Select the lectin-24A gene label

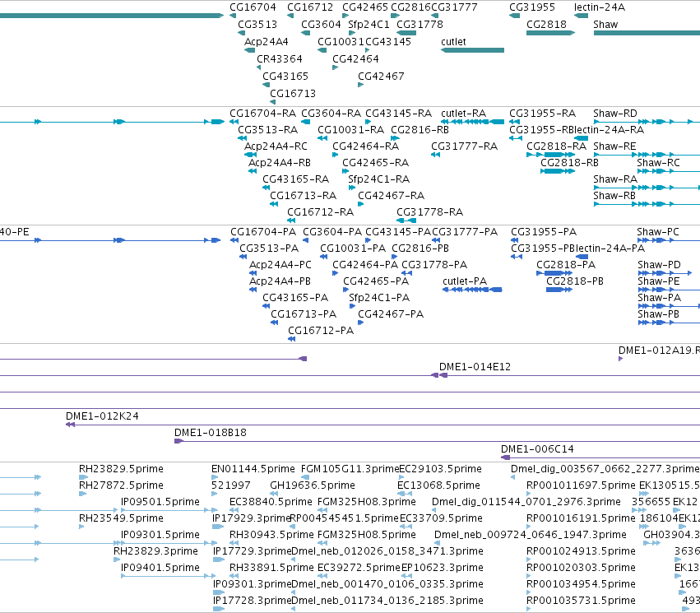600,7
